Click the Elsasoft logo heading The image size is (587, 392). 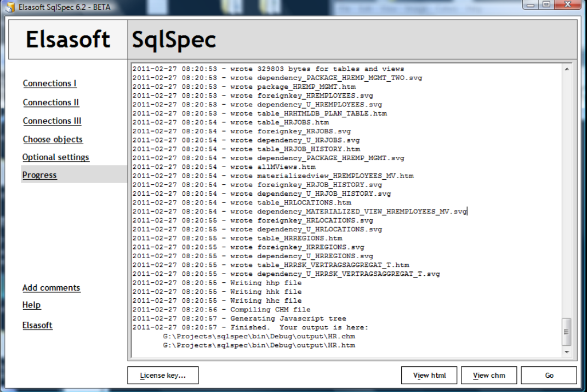point(68,39)
